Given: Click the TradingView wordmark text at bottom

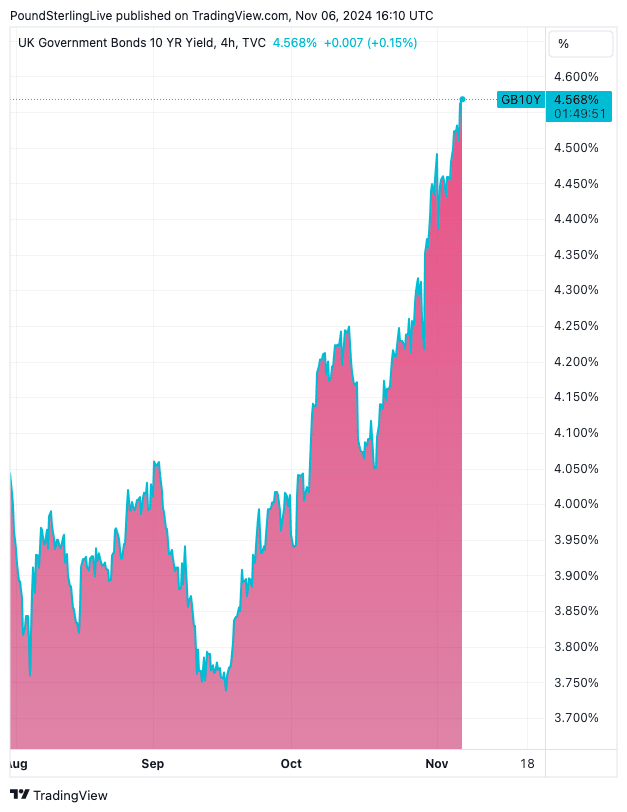Looking at the screenshot, I should click(x=71, y=795).
